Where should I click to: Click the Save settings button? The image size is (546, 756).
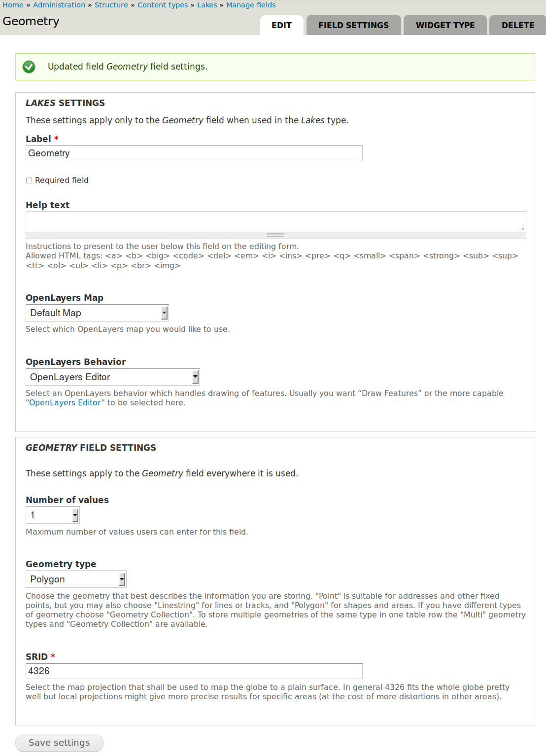[x=59, y=743]
